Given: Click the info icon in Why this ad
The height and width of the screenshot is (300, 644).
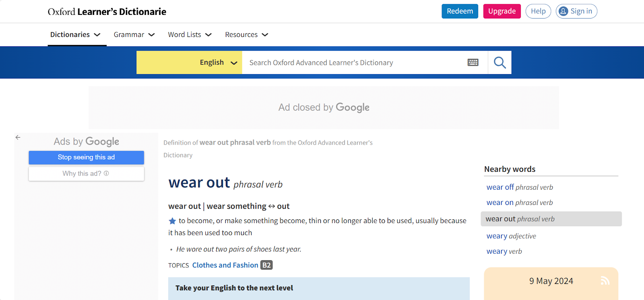Looking at the screenshot, I should click(x=106, y=174).
